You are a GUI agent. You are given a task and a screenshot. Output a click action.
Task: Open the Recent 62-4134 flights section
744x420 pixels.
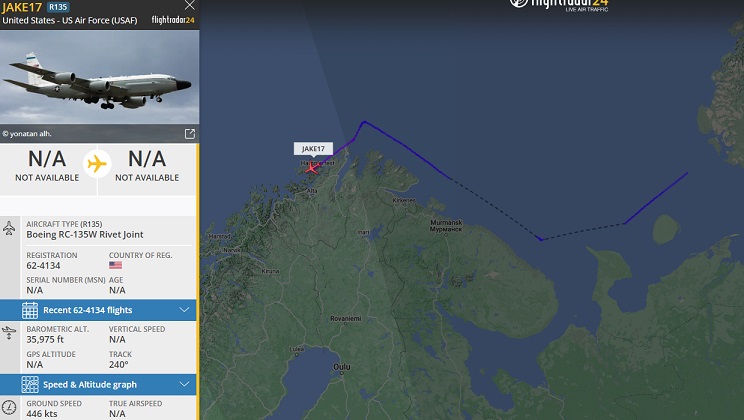click(x=98, y=310)
